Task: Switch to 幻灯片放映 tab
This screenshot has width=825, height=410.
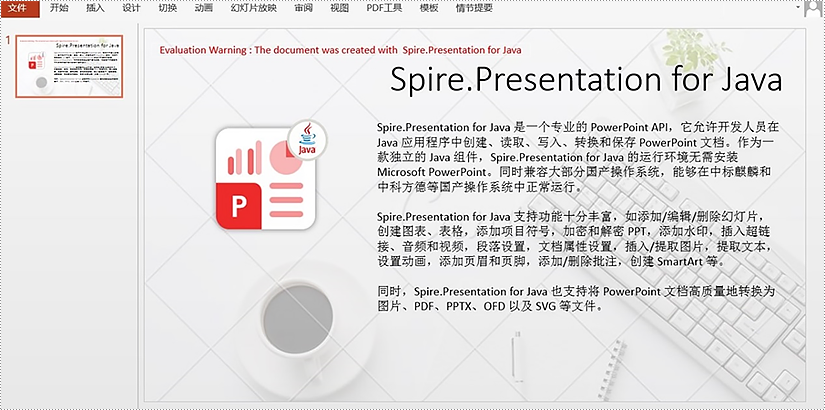Action: click(254, 8)
